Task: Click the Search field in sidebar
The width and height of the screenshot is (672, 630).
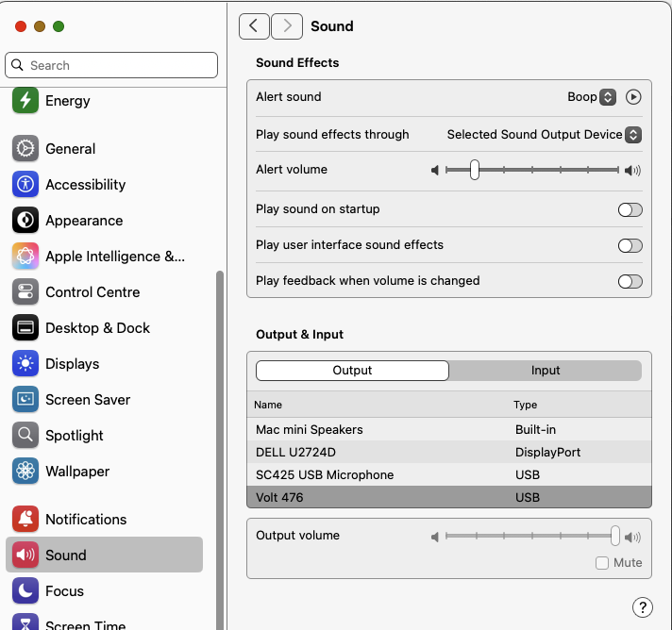Action: click(111, 65)
